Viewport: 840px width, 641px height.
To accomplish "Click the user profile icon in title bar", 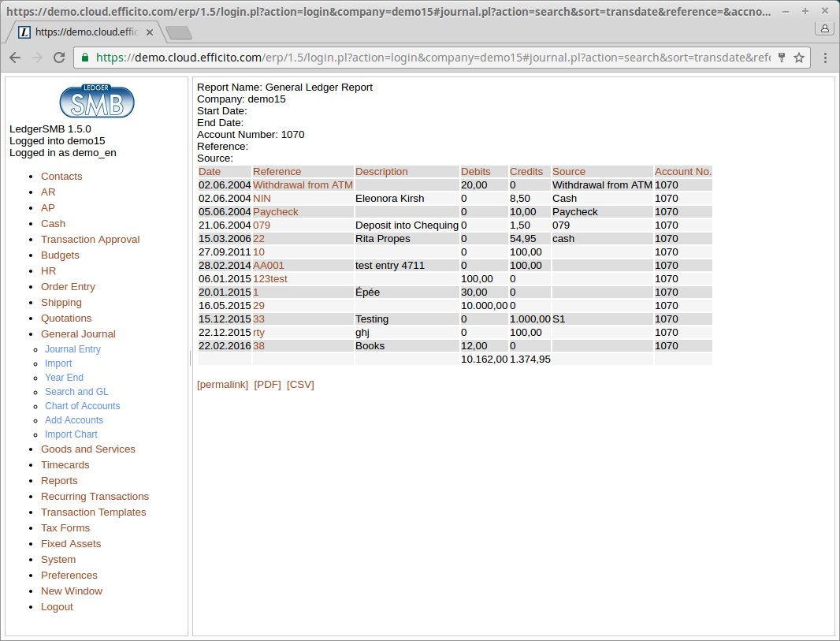I will [x=824, y=28].
